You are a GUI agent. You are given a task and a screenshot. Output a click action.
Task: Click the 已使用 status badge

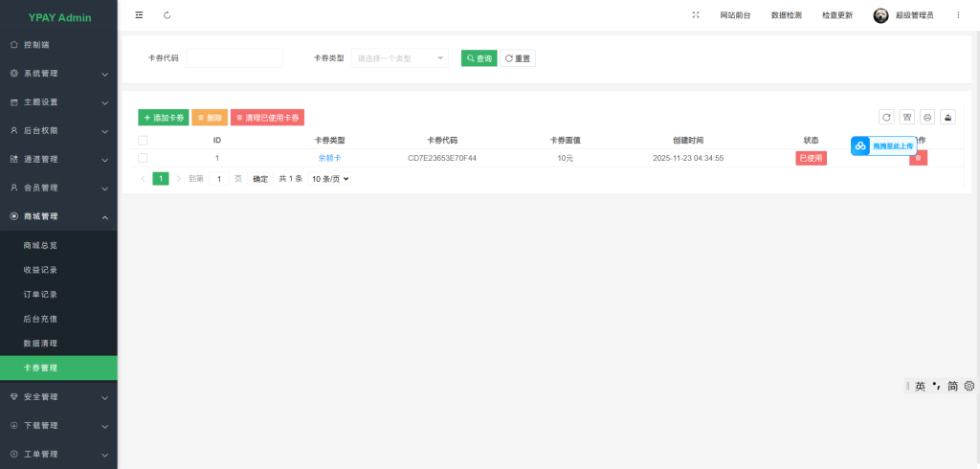812,158
